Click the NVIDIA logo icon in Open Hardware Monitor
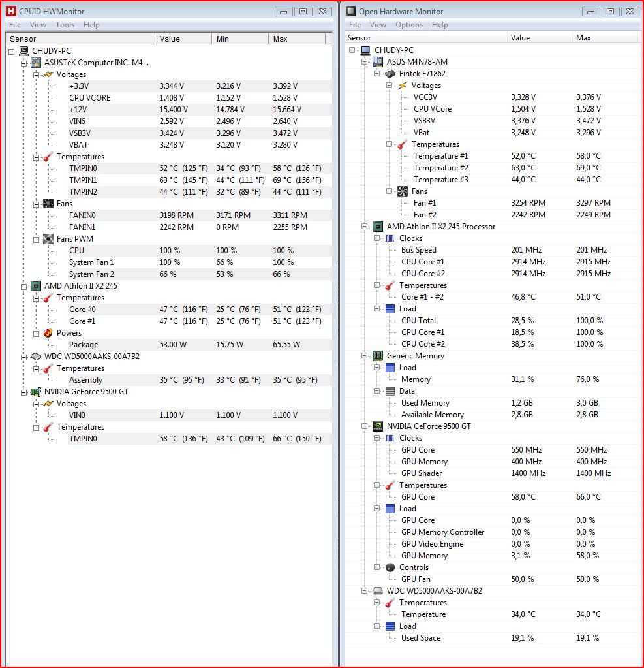The height and width of the screenshot is (668, 644). pyautogui.click(x=378, y=426)
